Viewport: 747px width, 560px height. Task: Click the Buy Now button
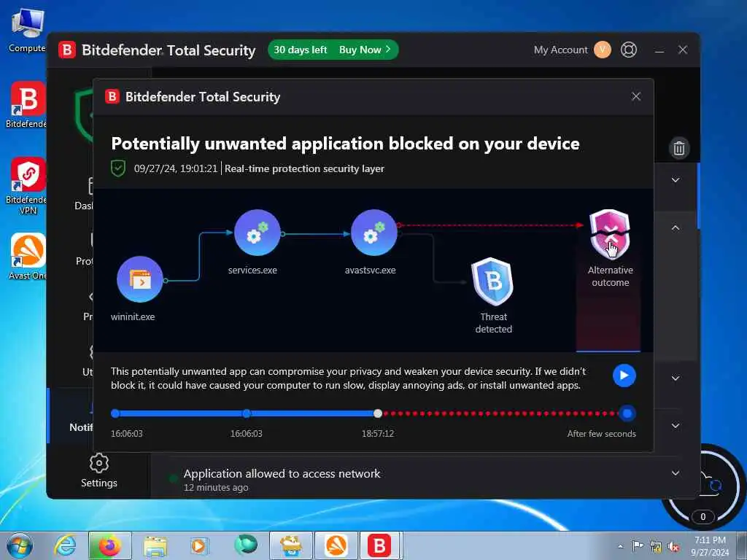tap(365, 50)
